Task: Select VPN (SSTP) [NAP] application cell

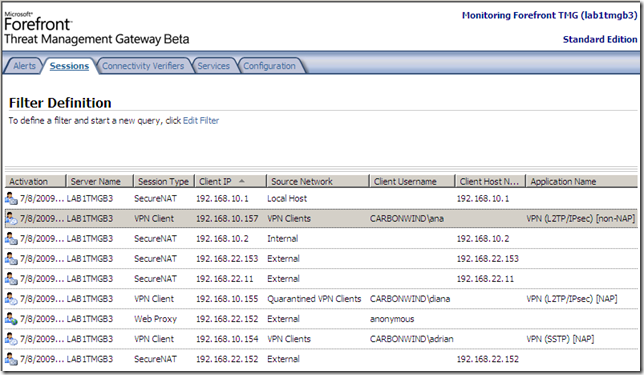Action: point(560,339)
